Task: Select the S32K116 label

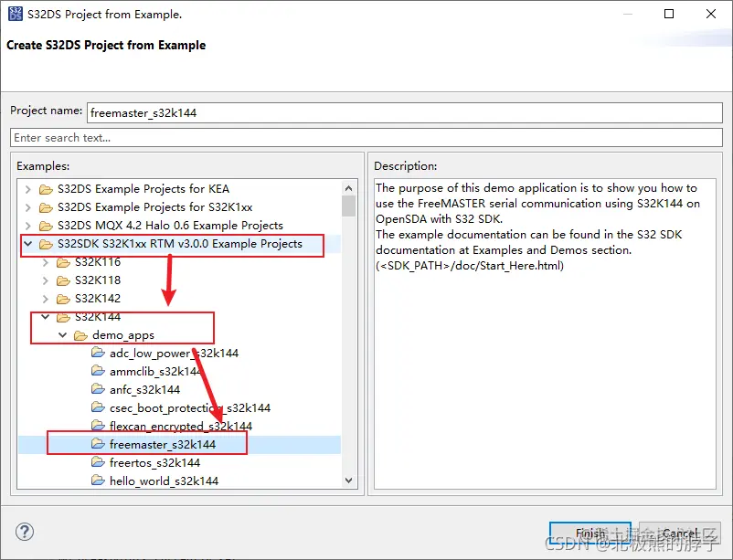Action: tap(98, 262)
